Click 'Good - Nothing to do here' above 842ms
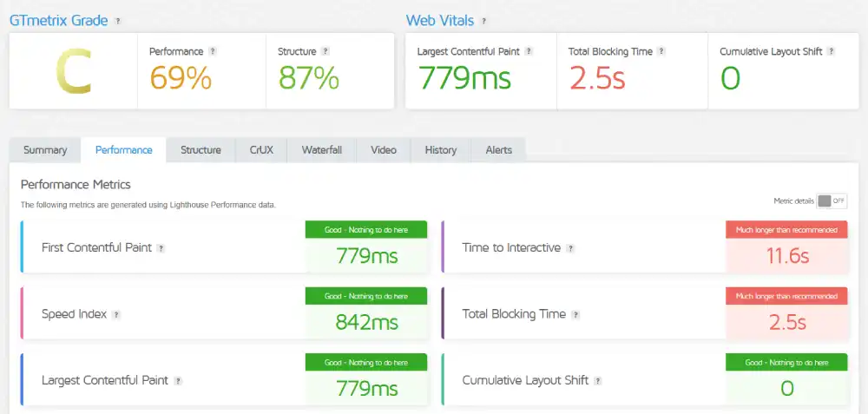 [x=366, y=296]
